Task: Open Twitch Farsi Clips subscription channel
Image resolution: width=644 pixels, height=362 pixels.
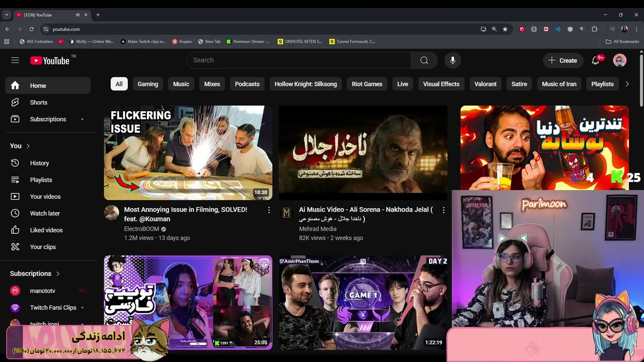Action: coord(48,308)
